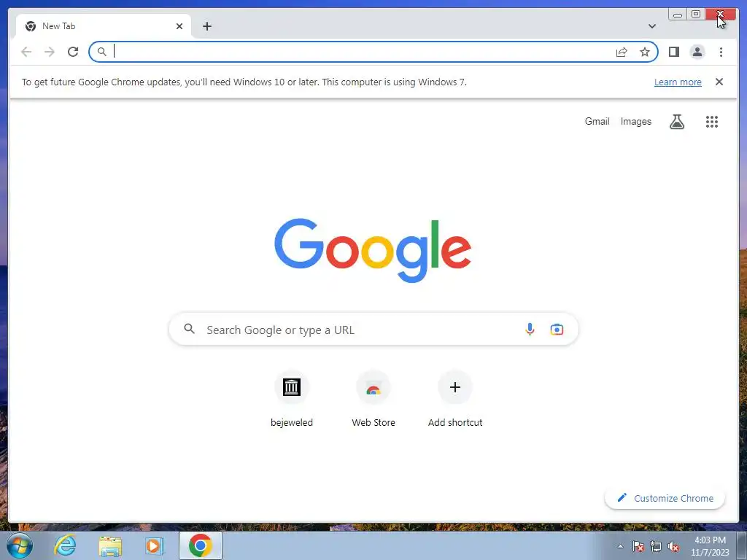Viewport: 747px width, 560px height.
Task: Launch Internet Explorer from the taskbar
Action: [65, 545]
